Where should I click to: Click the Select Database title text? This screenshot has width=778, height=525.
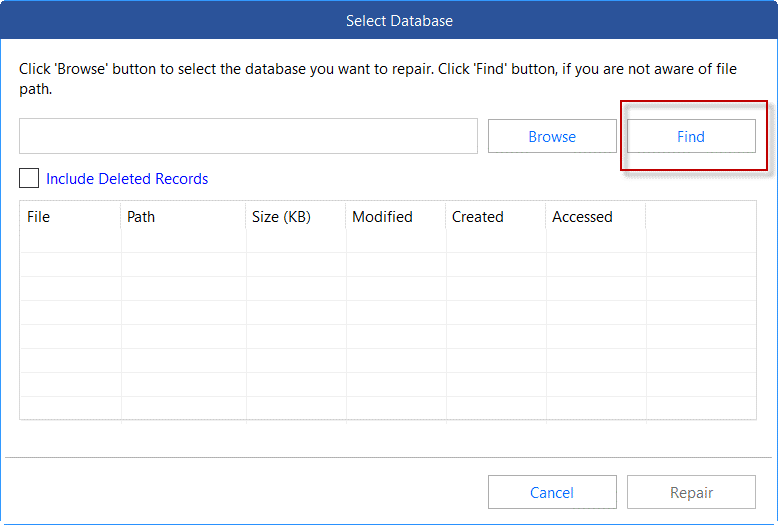coord(399,21)
